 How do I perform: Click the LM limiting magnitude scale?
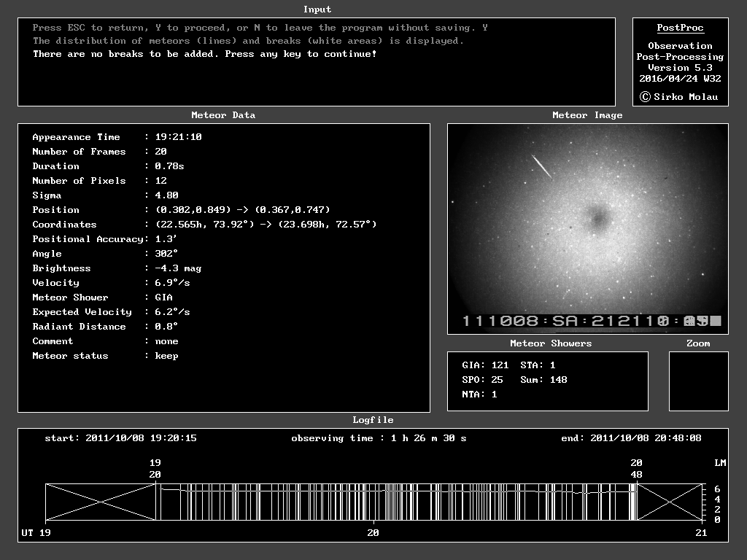click(719, 503)
